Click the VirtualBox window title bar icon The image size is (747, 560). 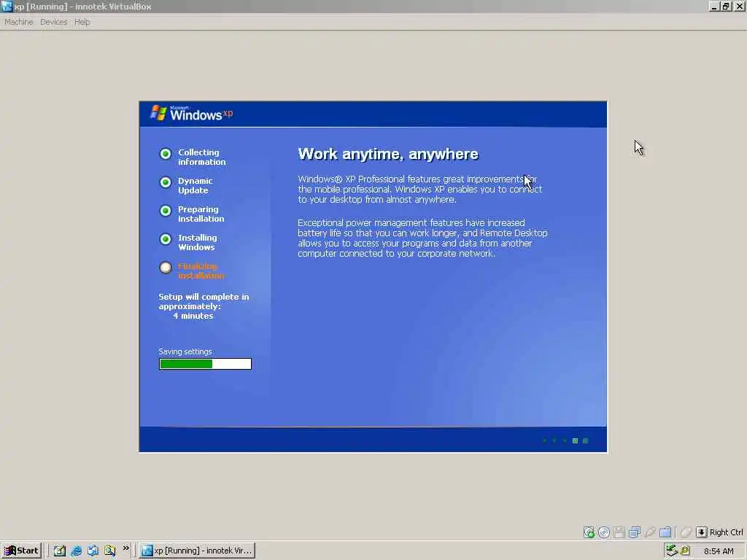(7, 6)
